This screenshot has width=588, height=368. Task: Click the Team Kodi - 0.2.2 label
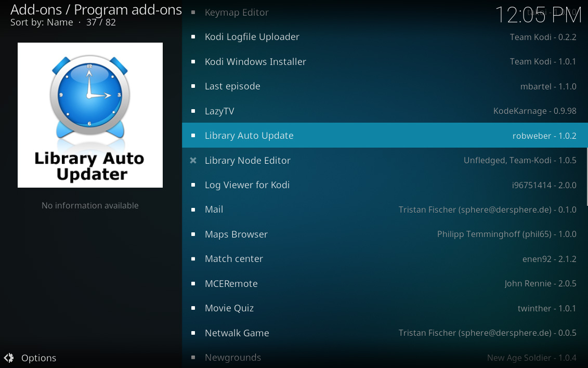click(x=543, y=37)
